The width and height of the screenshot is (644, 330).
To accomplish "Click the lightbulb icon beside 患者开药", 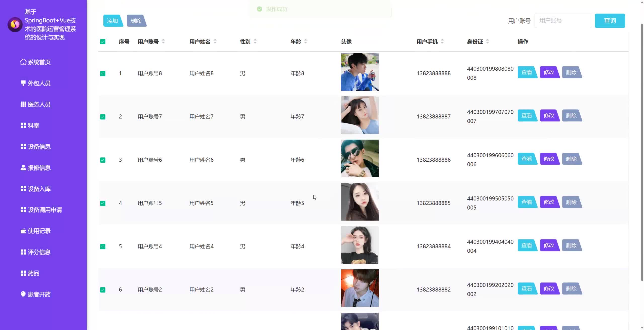I will 23,294.
